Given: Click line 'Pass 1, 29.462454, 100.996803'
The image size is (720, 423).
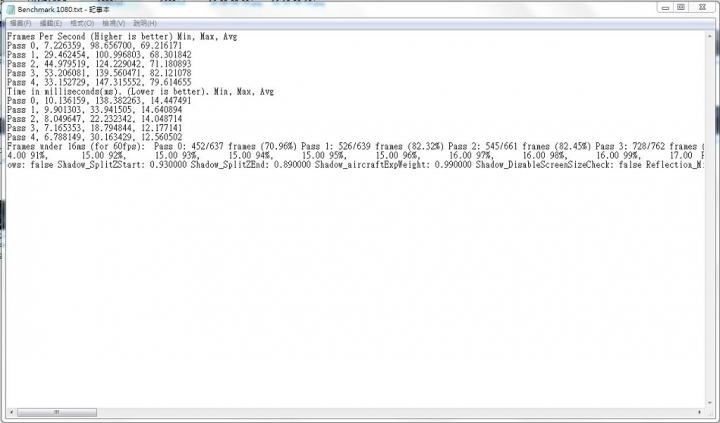Looking at the screenshot, I should (99, 55).
